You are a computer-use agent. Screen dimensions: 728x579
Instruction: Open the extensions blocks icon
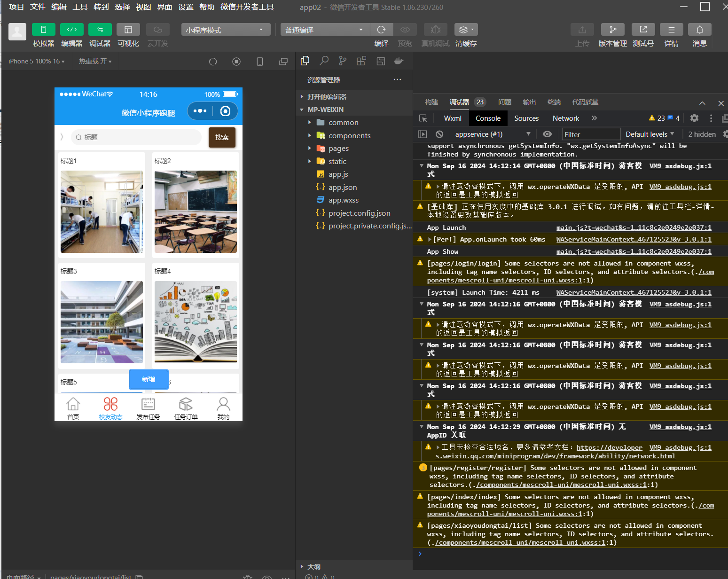(x=361, y=61)
